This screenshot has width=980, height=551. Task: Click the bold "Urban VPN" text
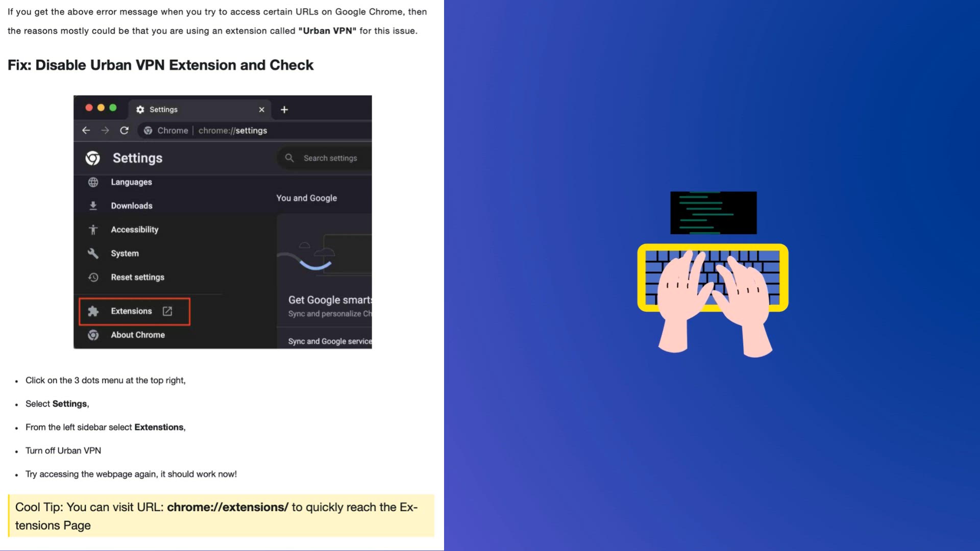(327, 31)
